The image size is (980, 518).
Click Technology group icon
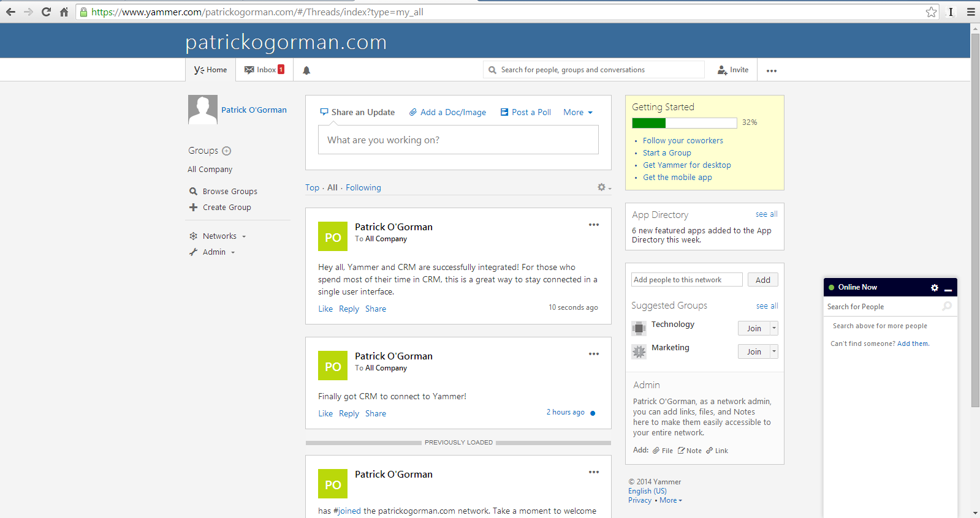pos(639,328)
